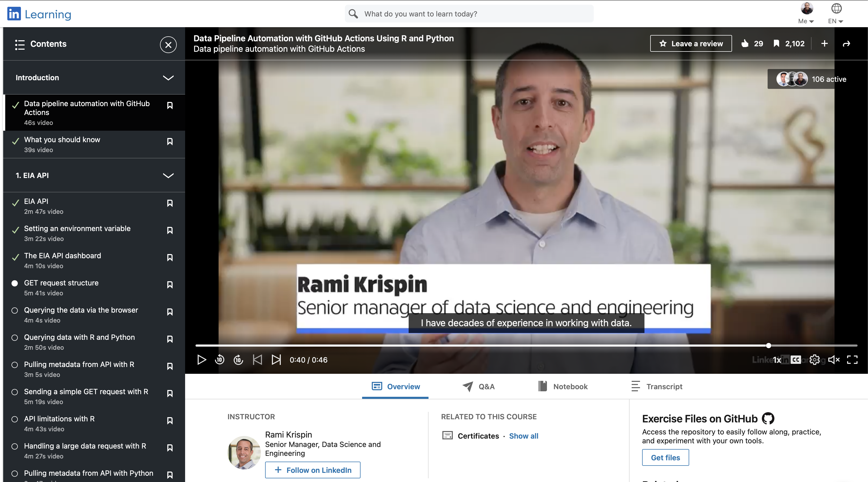Toggle closed captions CC

point(796,360)
